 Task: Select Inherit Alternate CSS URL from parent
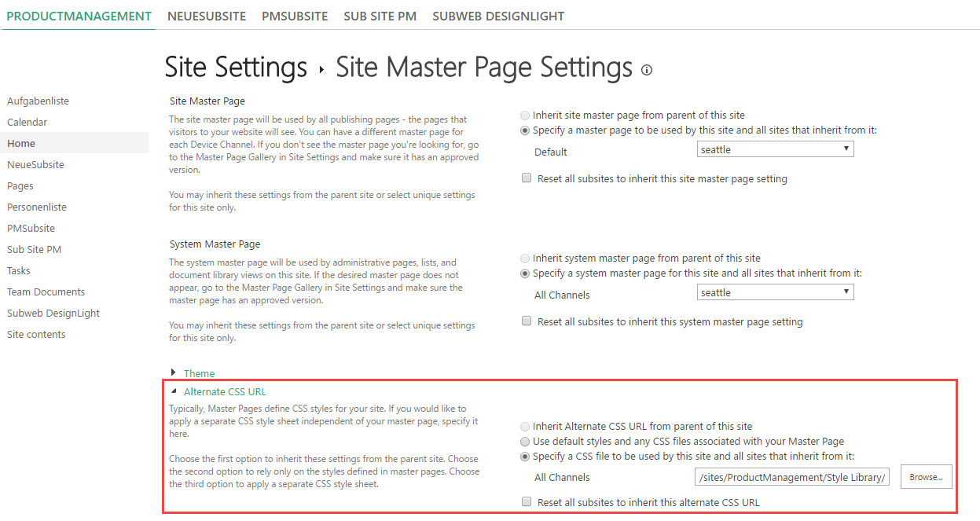coord(525,427)
